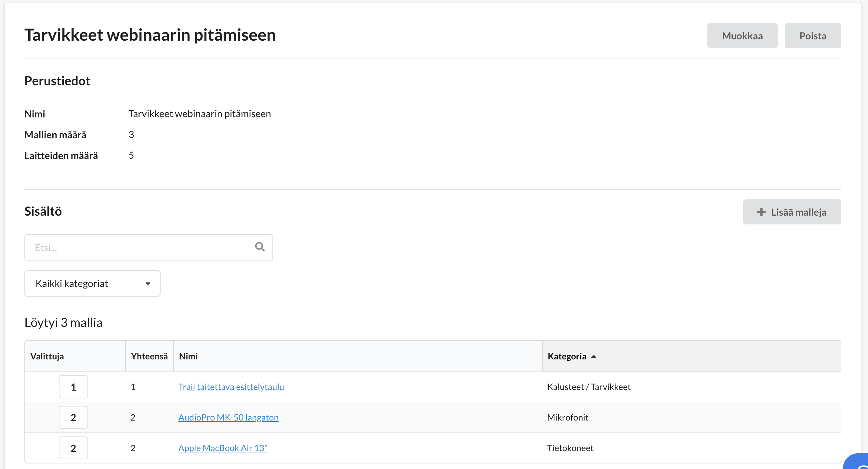The height and width of the screenshot is (469, 868).
Task: Sort table by Nimi column header
Action: click(x=188, y=356)
